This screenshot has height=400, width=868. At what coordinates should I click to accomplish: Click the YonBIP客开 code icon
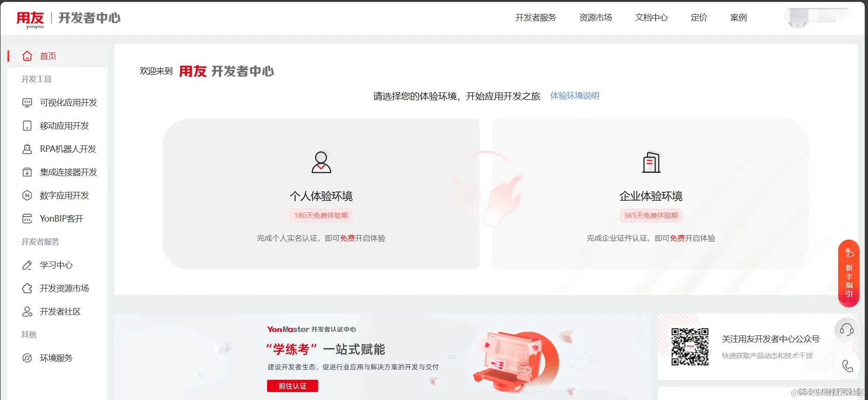tap(27, 219)
